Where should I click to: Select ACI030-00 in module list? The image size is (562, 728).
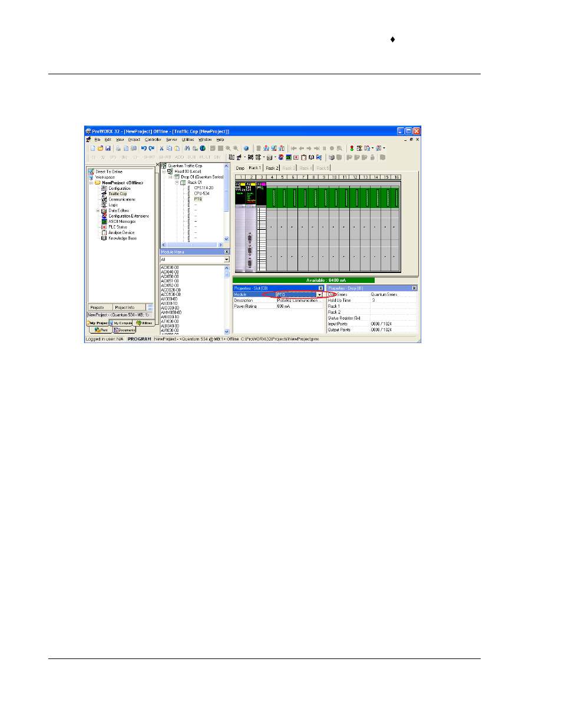click(x=170, y=268)
